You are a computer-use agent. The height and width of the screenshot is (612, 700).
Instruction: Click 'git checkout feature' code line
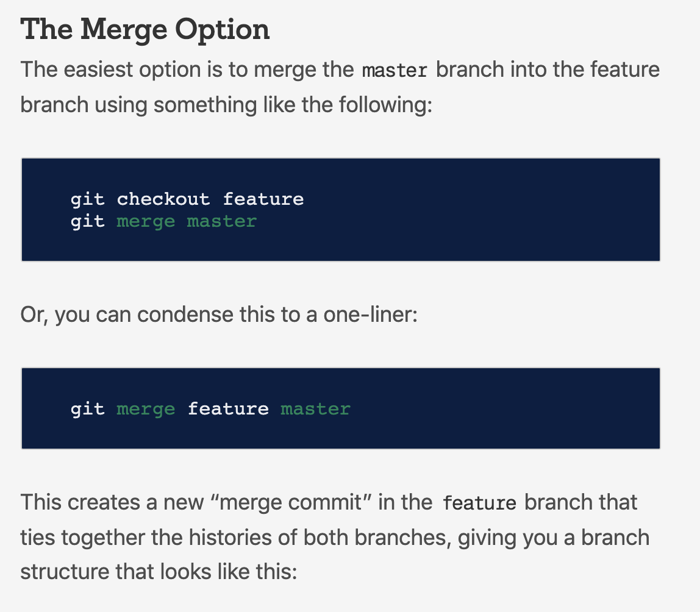pyautogui.click(x=187, y=199)
